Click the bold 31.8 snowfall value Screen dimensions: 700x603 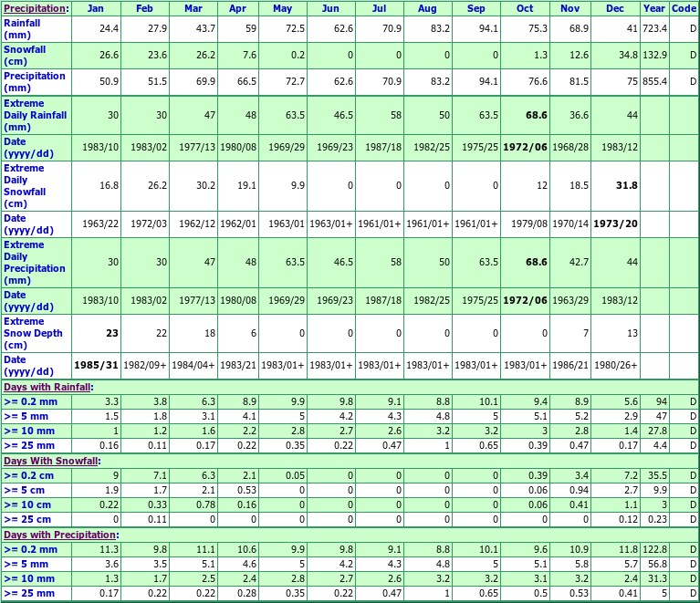pyautogui.click(x=626, y=185)
